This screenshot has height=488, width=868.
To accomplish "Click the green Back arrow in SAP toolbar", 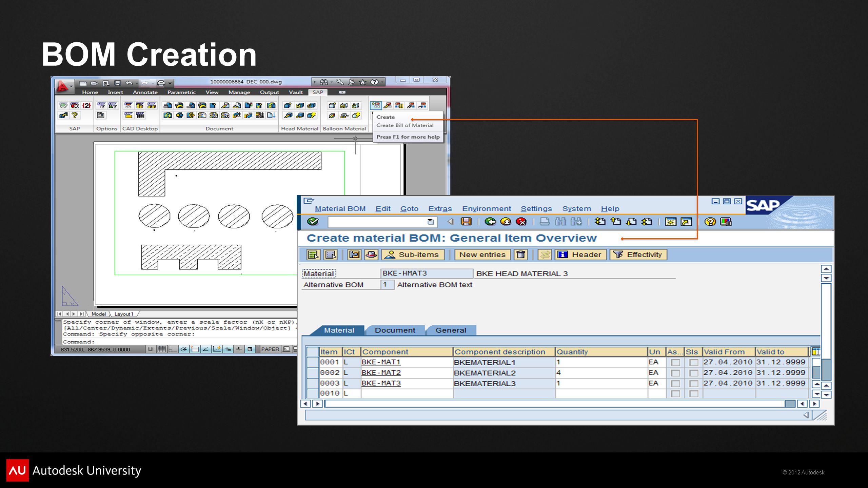I will pos(490,222).
